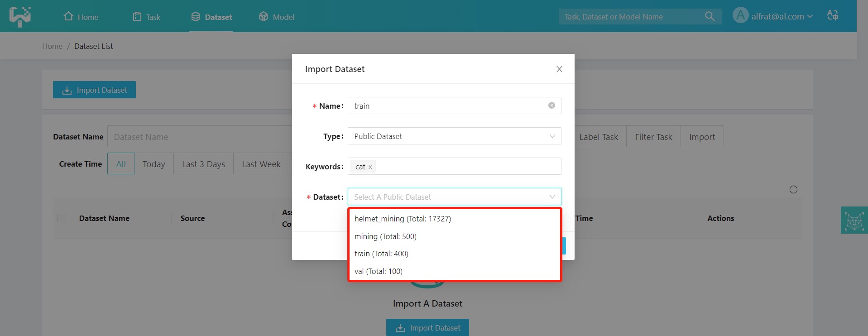Click the Dataset Name column header
This screenshot has height=336, width=868.
(x=104, y=218)
